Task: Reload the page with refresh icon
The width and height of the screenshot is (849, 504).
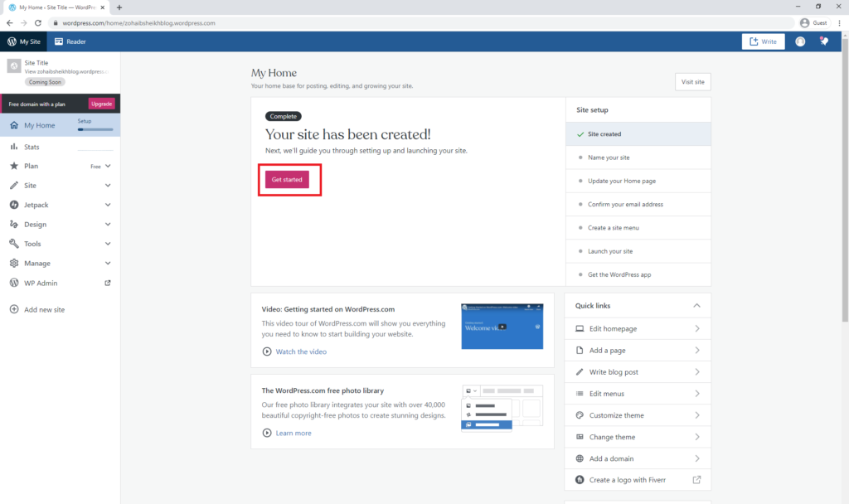Action: click(x=38, y=22)
